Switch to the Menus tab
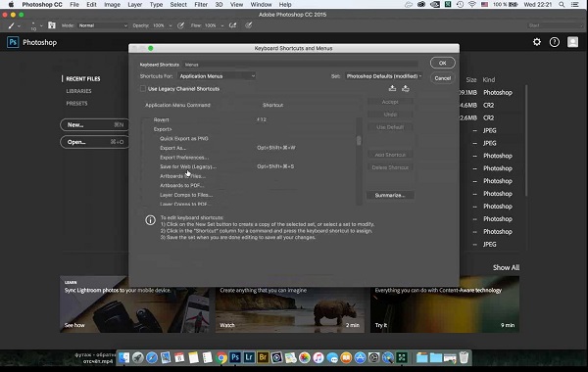This screenshot has width=588, height=372. click(x=192, y=65)
